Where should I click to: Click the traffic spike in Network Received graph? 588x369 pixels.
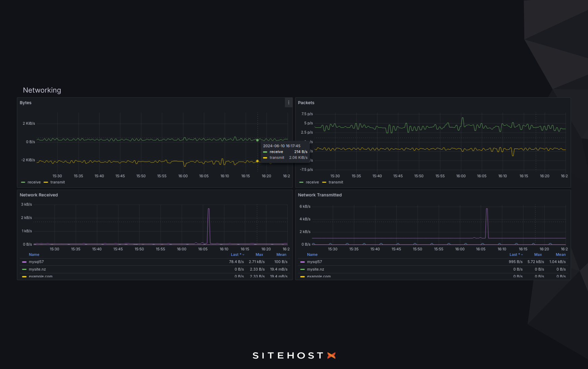(209, 209)
